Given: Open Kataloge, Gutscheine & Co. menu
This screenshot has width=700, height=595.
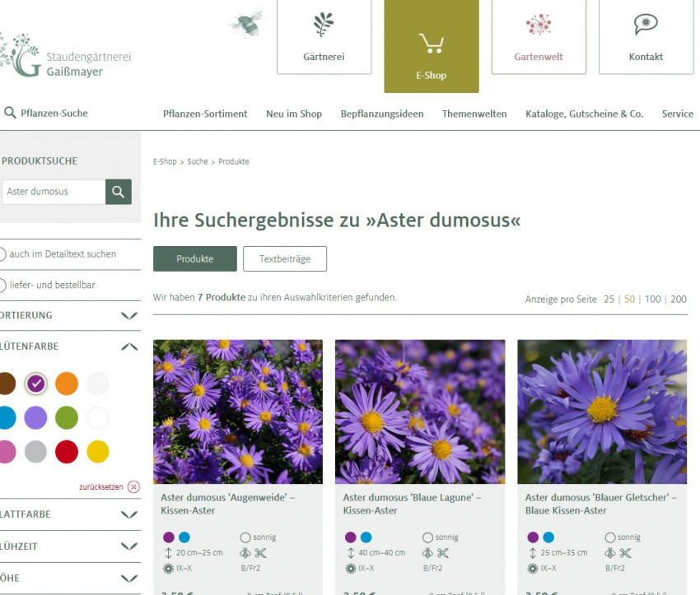Looking at the screenshot, I should click(x=585, y=114).
